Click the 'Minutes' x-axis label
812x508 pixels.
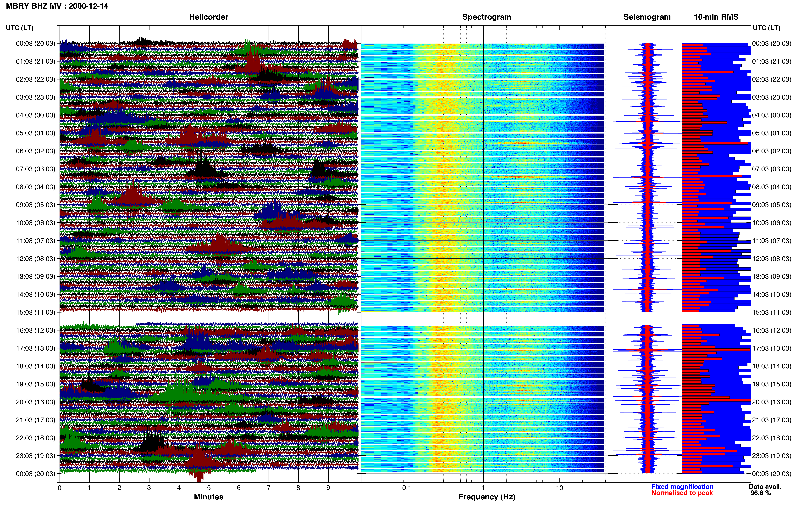click(x=209, y=497)
